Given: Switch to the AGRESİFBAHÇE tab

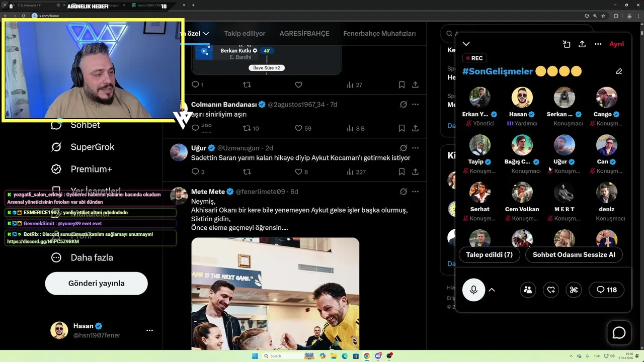Looking at the screenshot, I should click(x=304, y=34).
